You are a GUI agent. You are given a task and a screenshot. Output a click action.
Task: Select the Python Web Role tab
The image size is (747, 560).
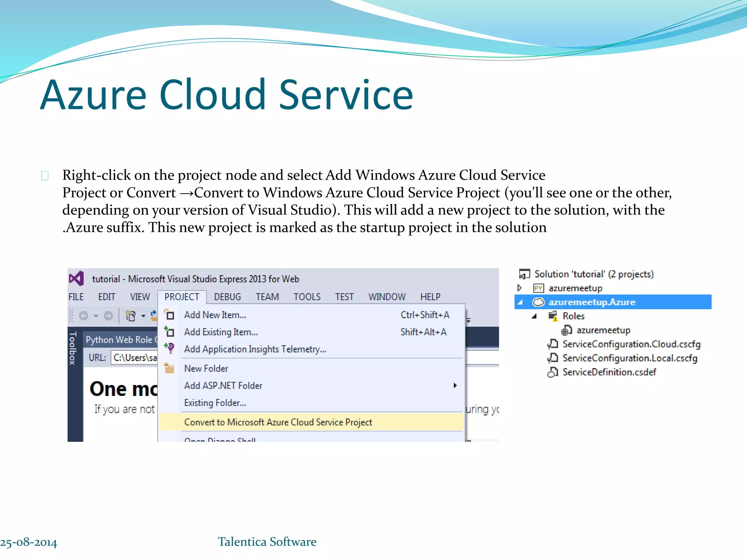point(121,339)
